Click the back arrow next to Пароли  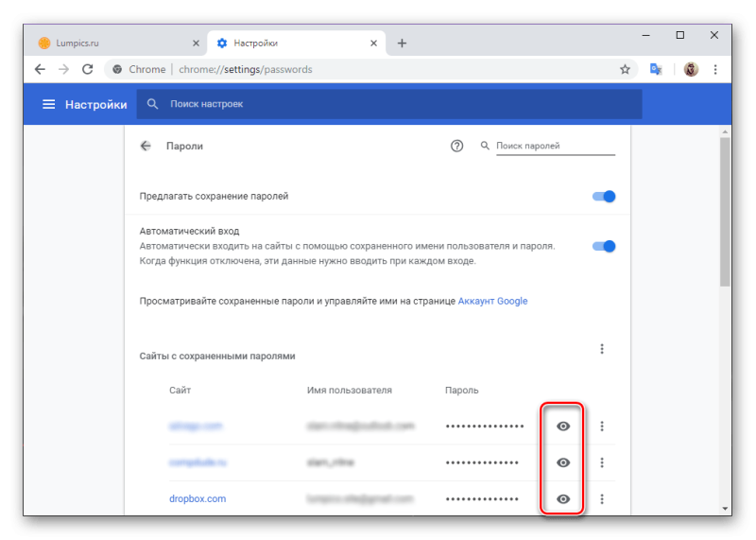coord(146,146)
